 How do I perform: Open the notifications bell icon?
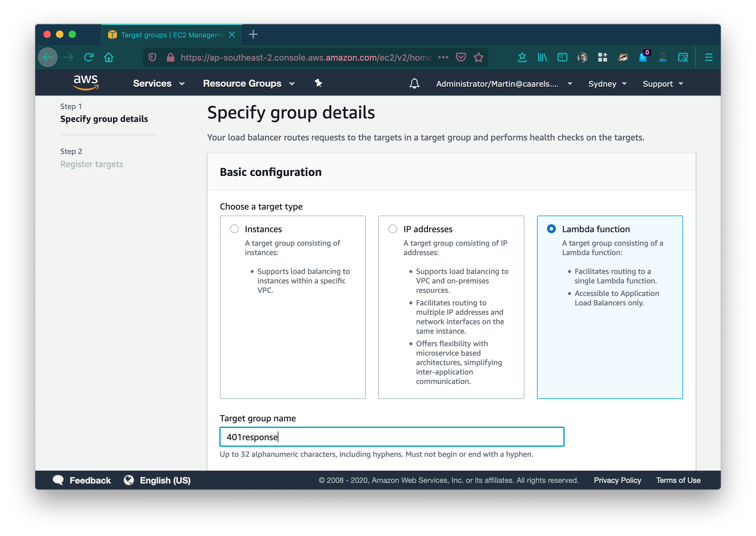414,84
